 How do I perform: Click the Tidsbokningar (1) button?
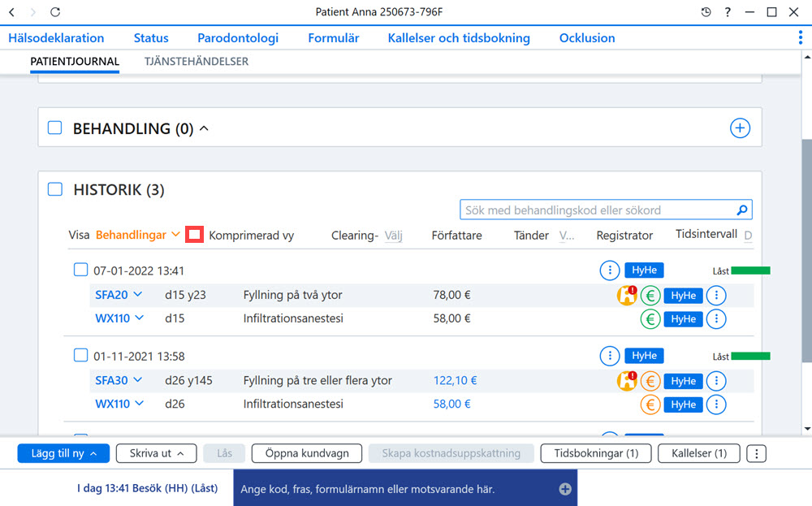click(x=595, y=453)
